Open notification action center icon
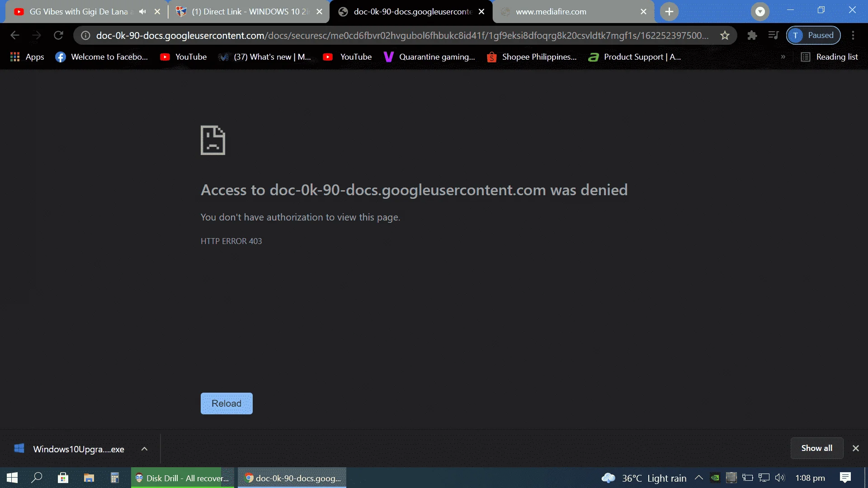Screen dimensions: 868x488 [x=845, y=478]
